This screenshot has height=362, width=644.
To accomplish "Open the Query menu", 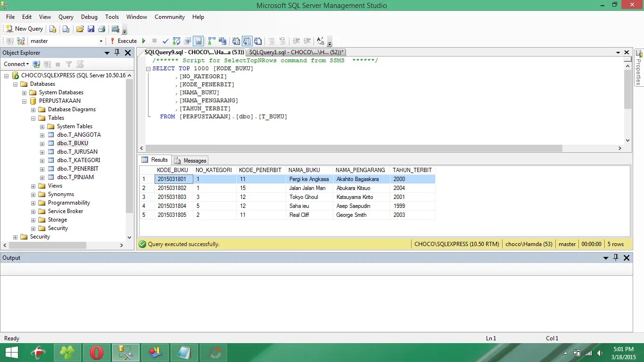I will pos(66,17).
